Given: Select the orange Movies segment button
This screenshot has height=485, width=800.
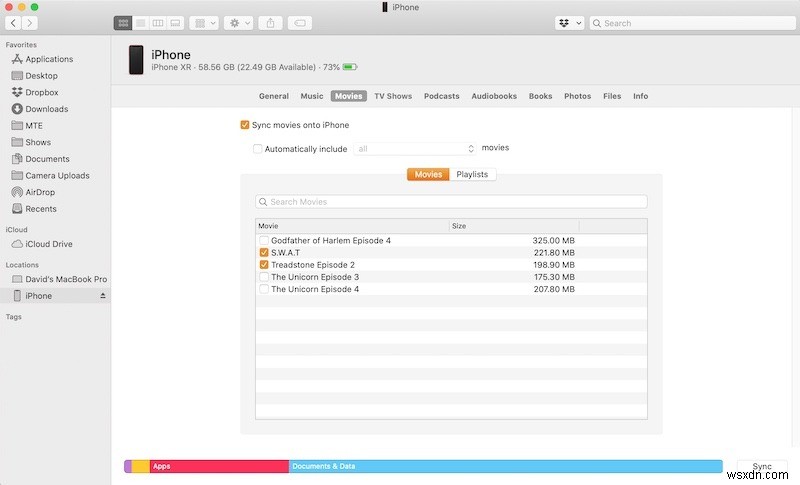Looking at the screenshot, I should [428, 174].
